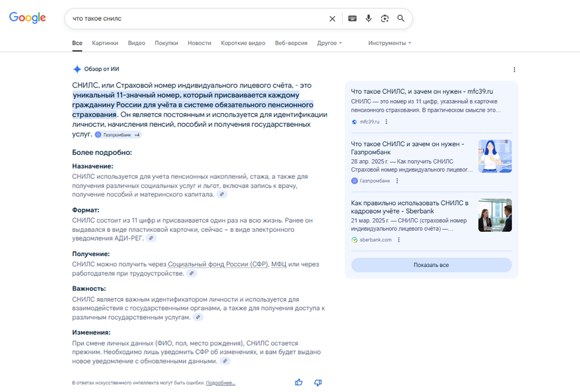The width and height of the screenshot is (580, 392).
Task: Click the magnifying glass search icon
Action: point(401,18)
